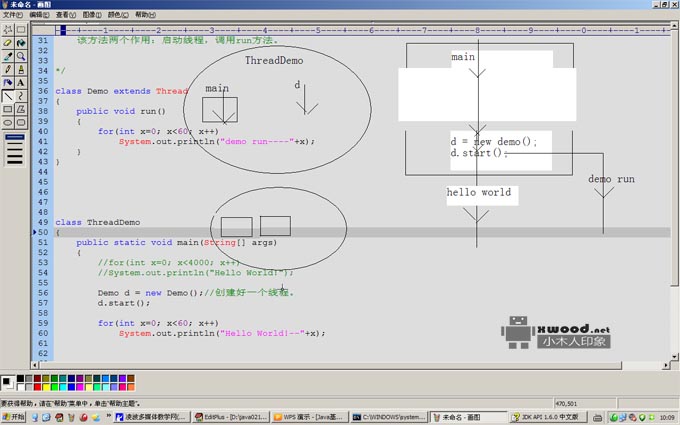680x425 pixels.
Task: Choose the fourth line width
Action: (x=14, y=156)
